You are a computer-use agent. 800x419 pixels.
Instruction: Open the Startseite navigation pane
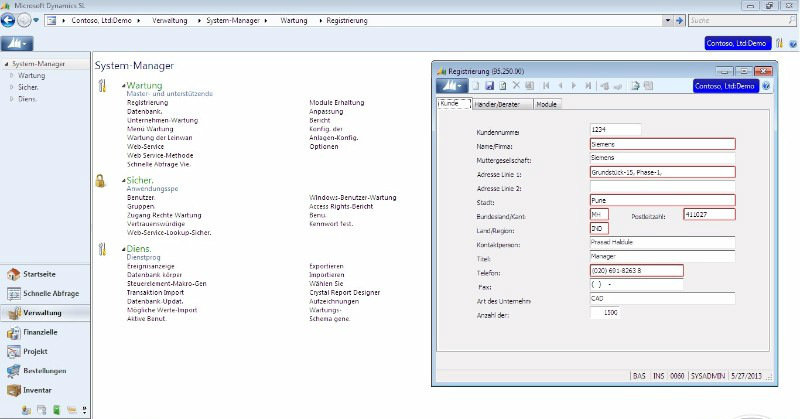[38, 274]
